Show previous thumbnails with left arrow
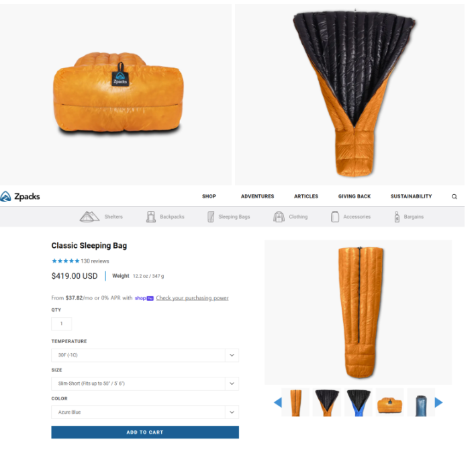476x452 pixels. 278,402
